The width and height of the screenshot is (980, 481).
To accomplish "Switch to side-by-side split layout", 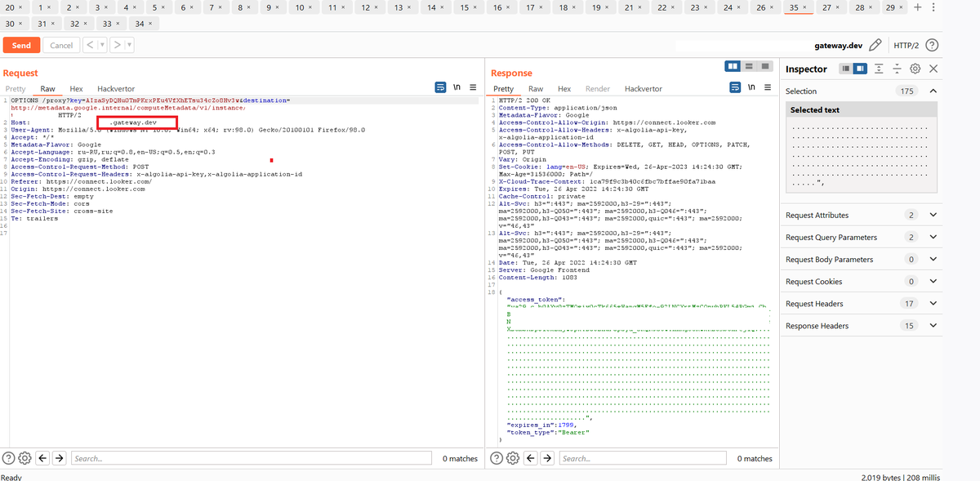I will click(733, 66).
